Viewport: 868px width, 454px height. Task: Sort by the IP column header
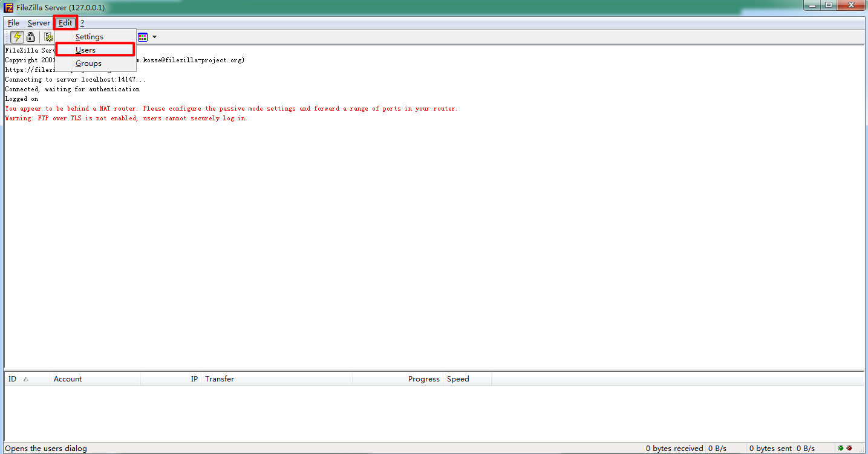[x=171, y=379]
